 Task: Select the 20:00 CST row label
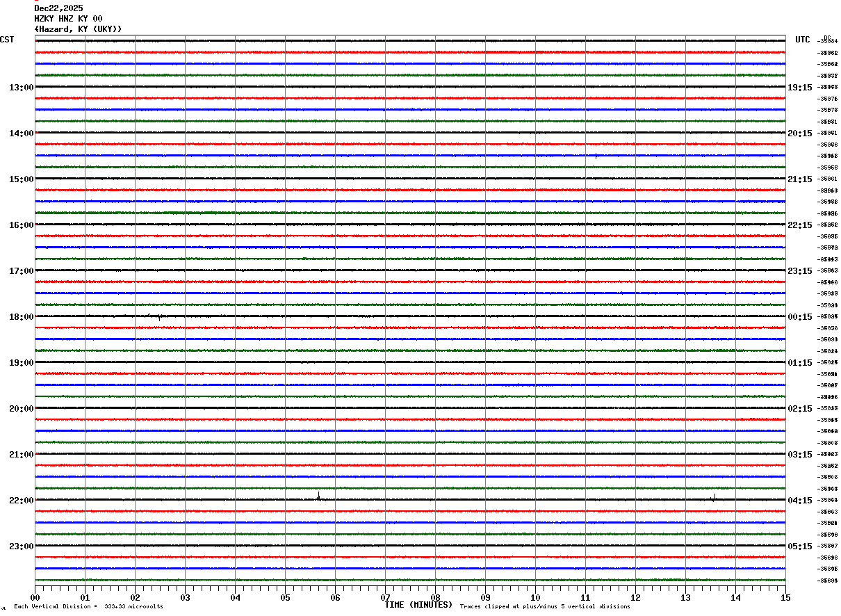pos(21,409)
